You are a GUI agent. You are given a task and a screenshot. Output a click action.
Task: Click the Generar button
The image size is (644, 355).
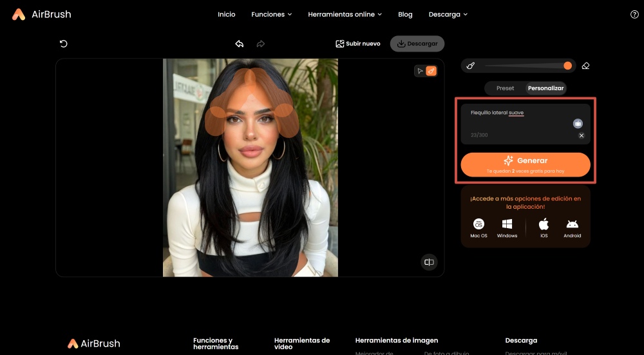(526, 165)
